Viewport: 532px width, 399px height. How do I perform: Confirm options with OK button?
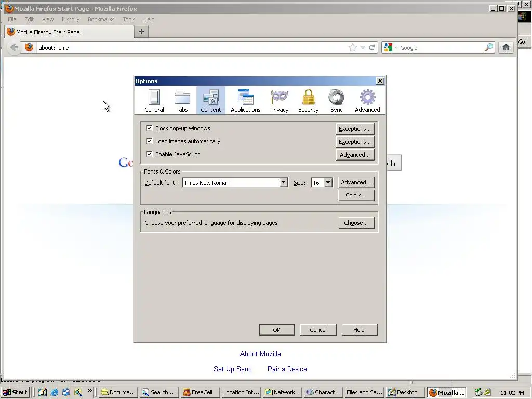point(277,330)
